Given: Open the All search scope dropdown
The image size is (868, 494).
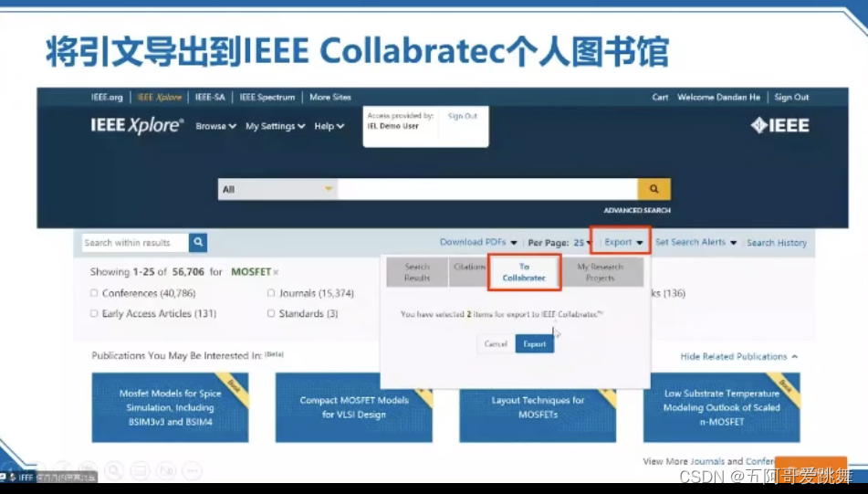Looking at the screenshot, I should (277, 189).
